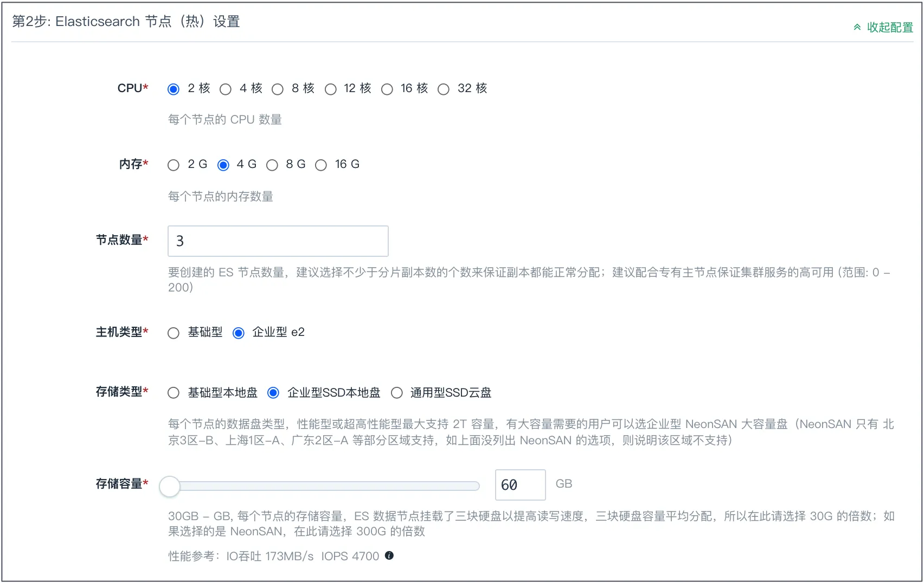Select the 8 核 CPU option
The width and height of the screenshot is (924, 583).
278,89
